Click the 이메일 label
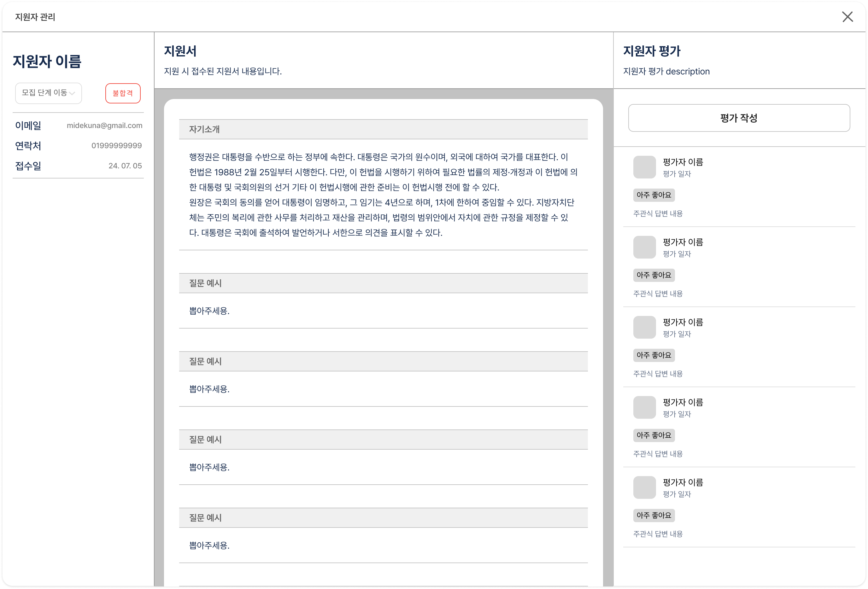This screenshot has height=589, width=868. tap(28, 125)
